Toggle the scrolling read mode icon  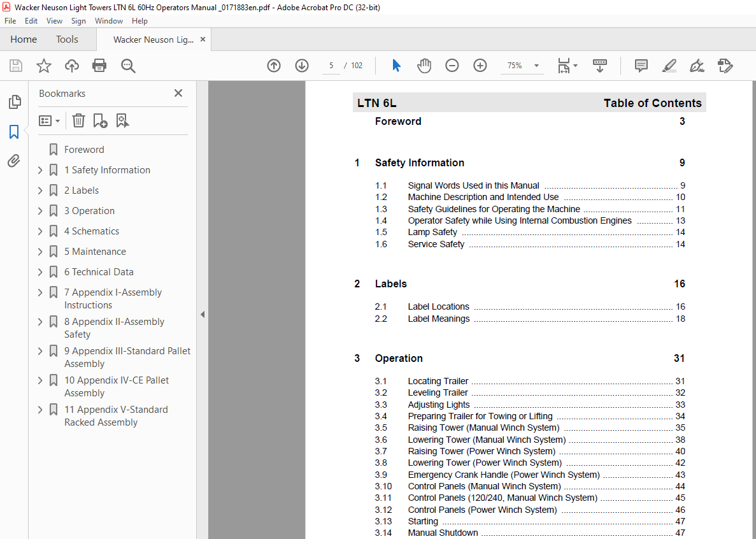click(x=600, y=66)
